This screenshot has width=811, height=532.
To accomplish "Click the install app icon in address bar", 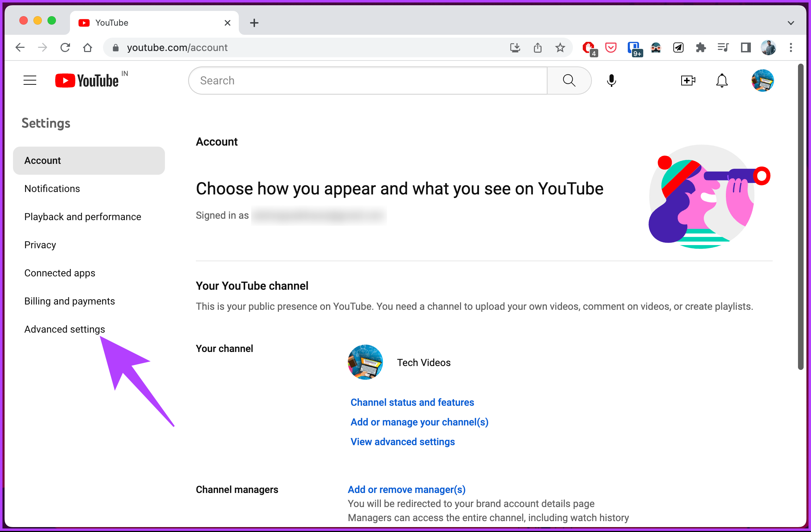I will click(x=515, y=47).
